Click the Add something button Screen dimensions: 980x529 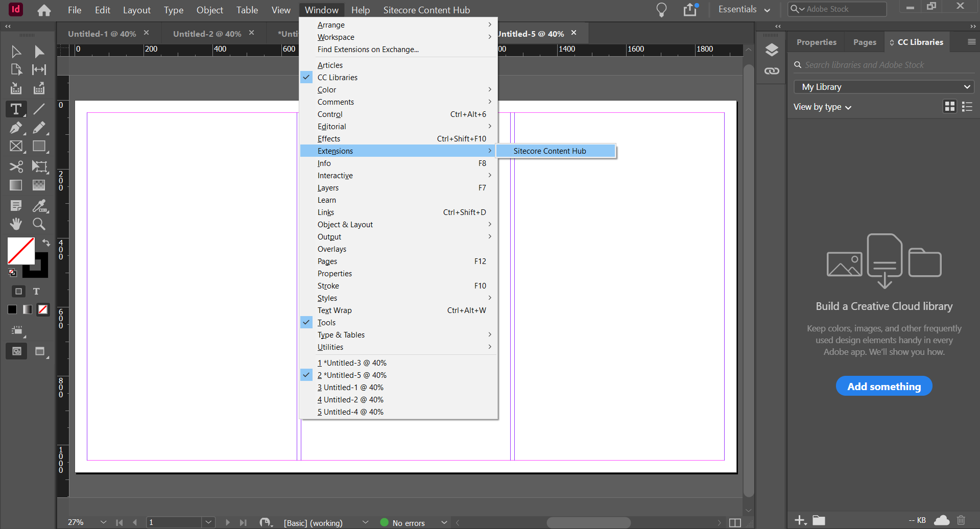click(x=884, y=386)
